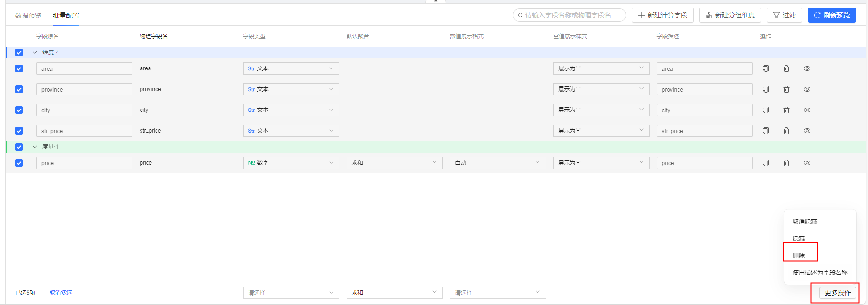Open 默认聚合 dropdown in price row
Viewport: 868px width, 305px height.
394,163
